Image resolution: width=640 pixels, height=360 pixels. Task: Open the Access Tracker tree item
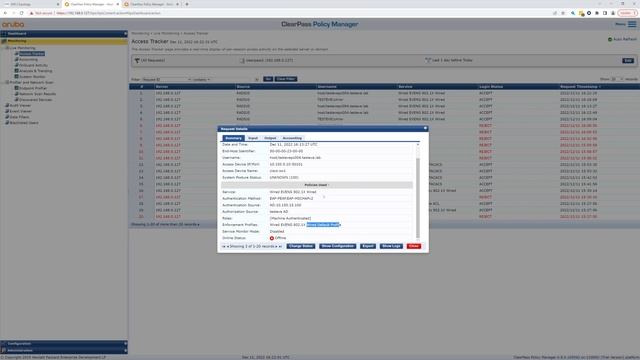32,53
